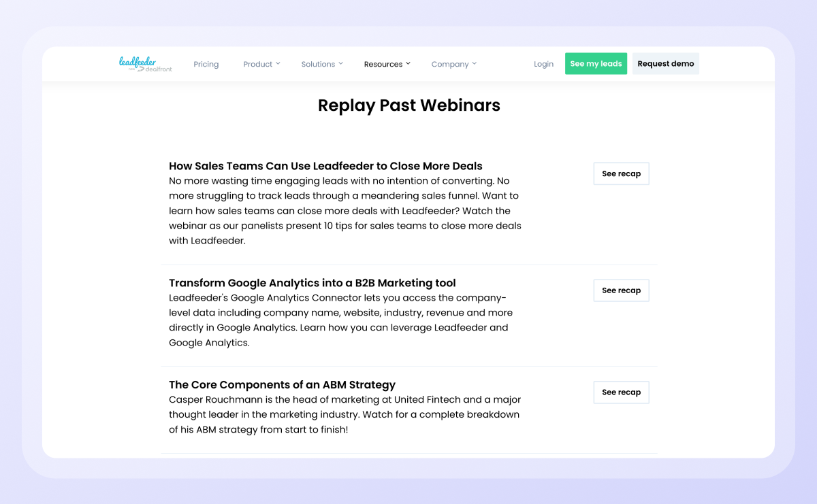The height and width of the screenshot is (504, 817).
Task: Select the Replay Past Webinars heading
Action: pyautogui.click(x=409, y=105)
